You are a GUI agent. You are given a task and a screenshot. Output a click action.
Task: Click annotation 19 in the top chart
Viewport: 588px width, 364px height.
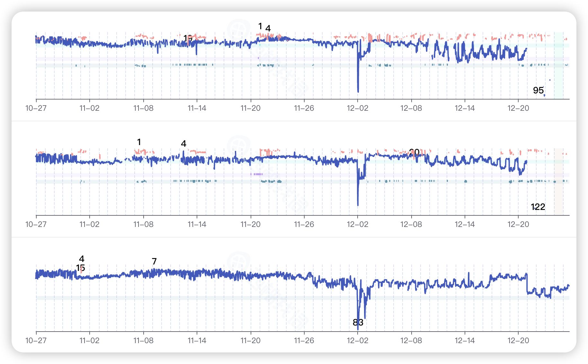pyautogui.click(x=188, y=39)
